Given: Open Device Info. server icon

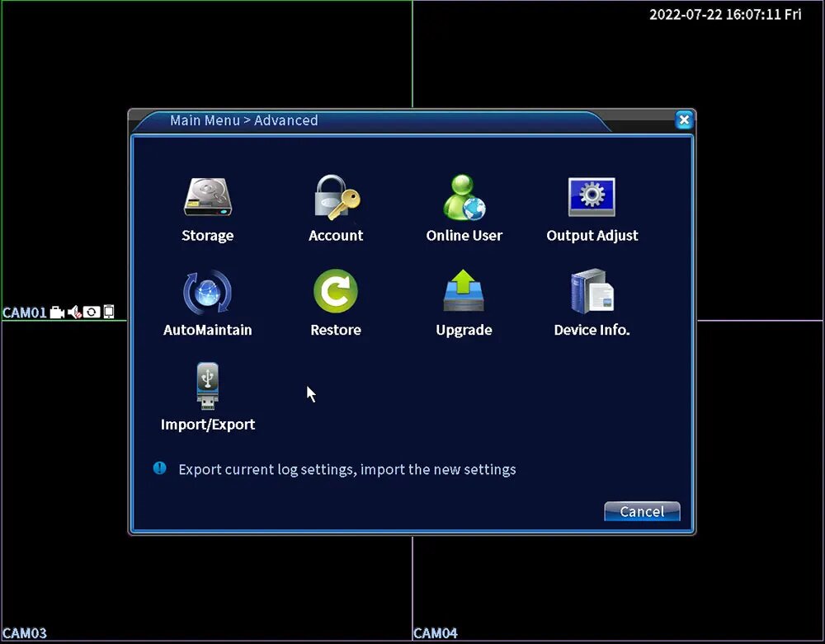Looking at the screenshot, I should pos(592,291).
